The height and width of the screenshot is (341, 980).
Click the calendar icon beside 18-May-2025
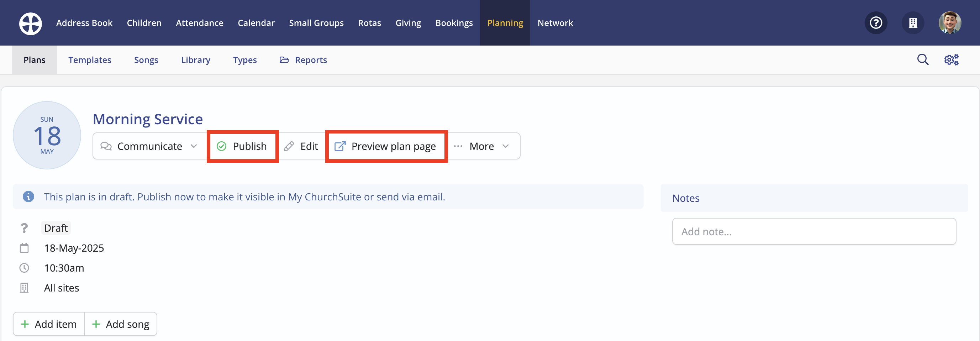(x=24, y=248)
